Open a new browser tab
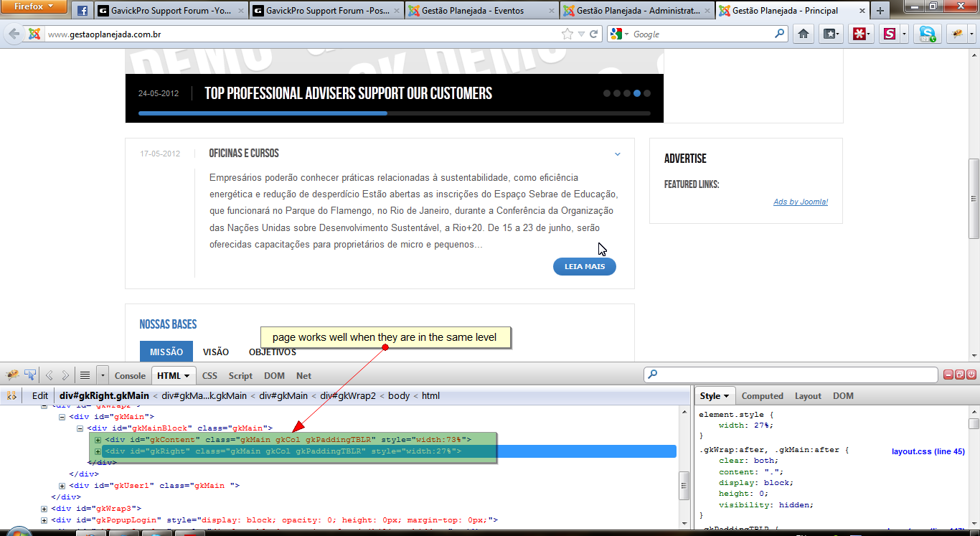This screenshot has width=980, height=536. point(880,11)
